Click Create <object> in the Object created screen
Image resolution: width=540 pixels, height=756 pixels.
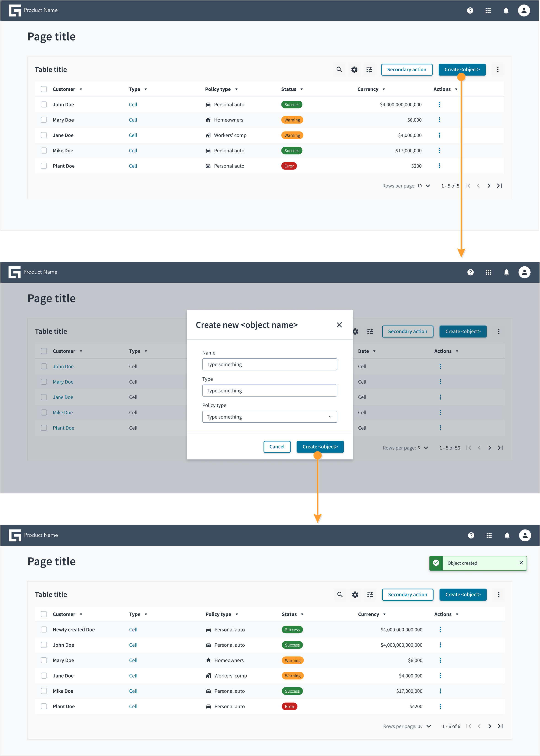coord(463,594)
